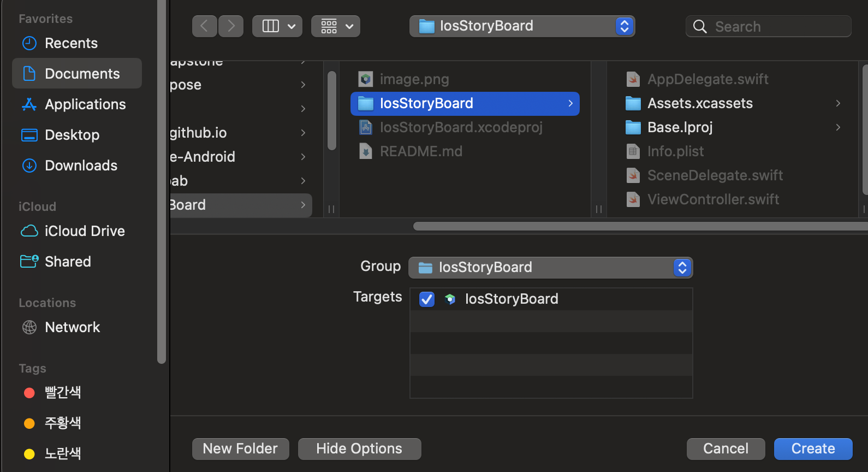
Task: Click the horizontal scrollbar under the columns
Action: pyautogui.click(x=640, y=226)
